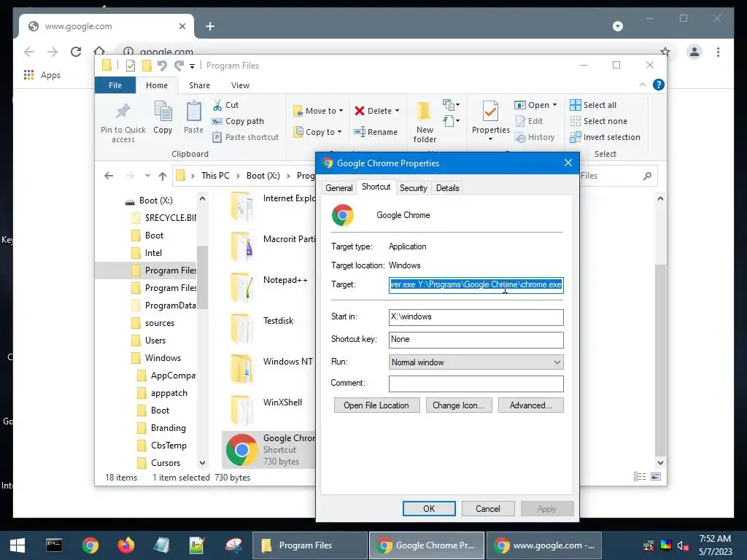Switch to the Details tab
The height and width of the screenshot is (560, 747).
[447, 188]
